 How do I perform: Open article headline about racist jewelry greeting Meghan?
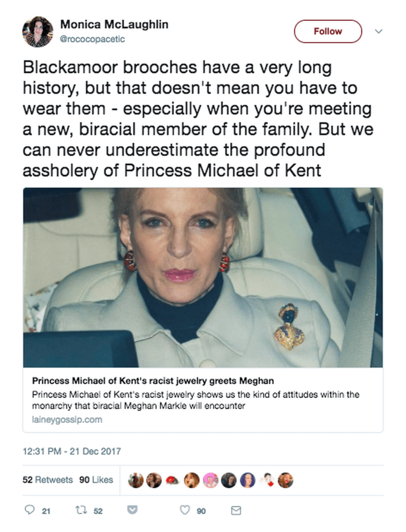pos(153,380)
